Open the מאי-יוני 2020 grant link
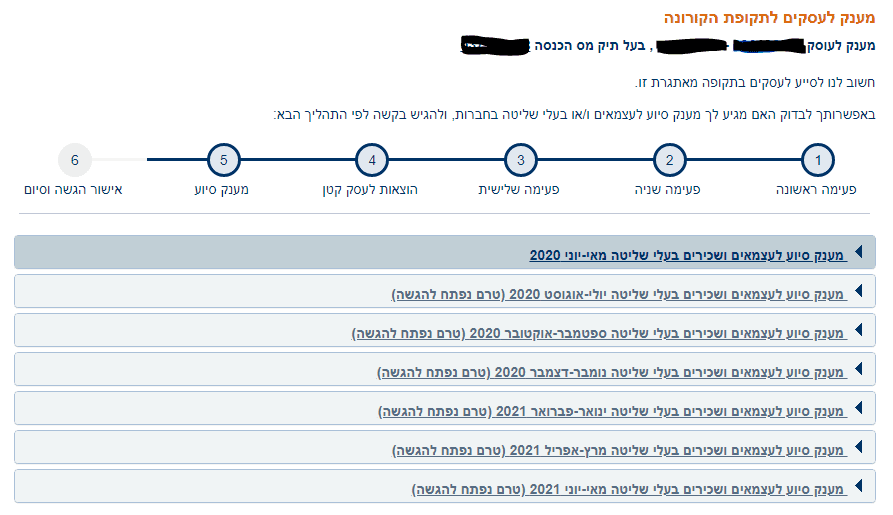 687,256
